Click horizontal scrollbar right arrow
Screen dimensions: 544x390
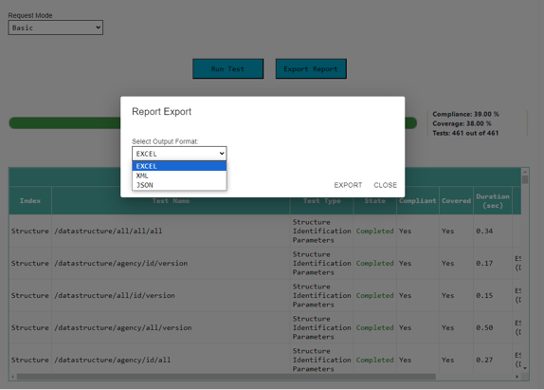(517, 376)
